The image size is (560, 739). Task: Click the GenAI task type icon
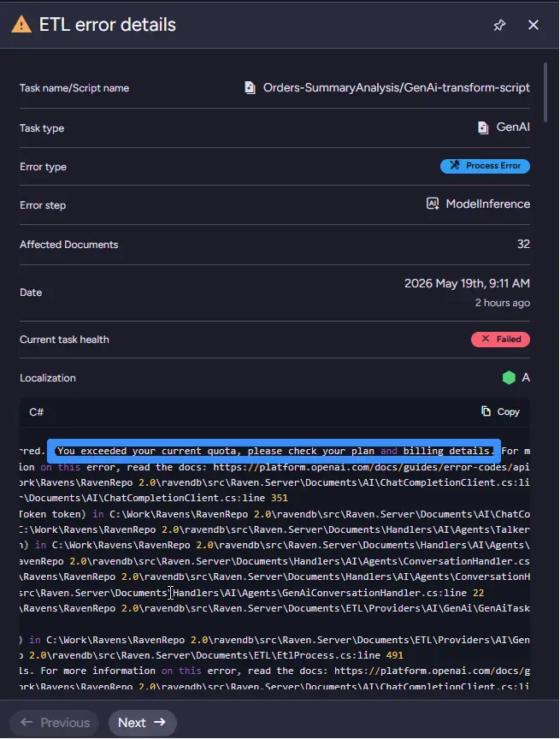(483, 127)
